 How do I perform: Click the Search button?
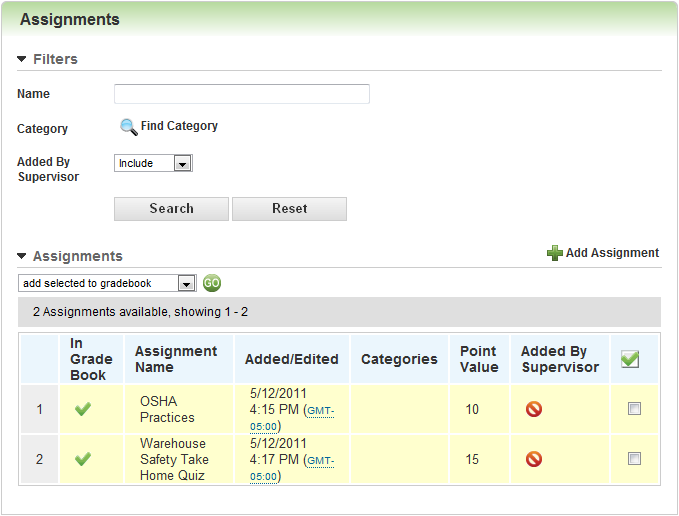tap(171, 208)
